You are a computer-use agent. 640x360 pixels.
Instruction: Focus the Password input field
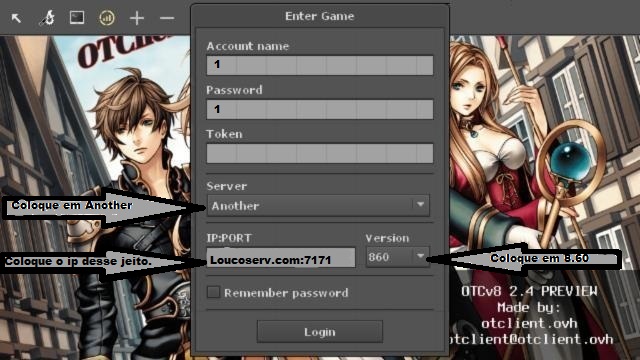coord(320,109)
